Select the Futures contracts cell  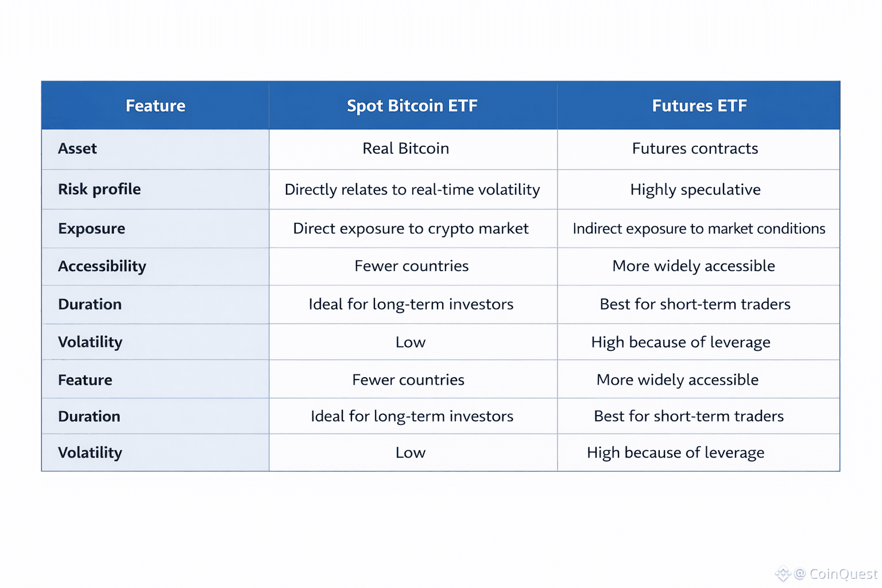pyautogui.click(x=695, y=149)
